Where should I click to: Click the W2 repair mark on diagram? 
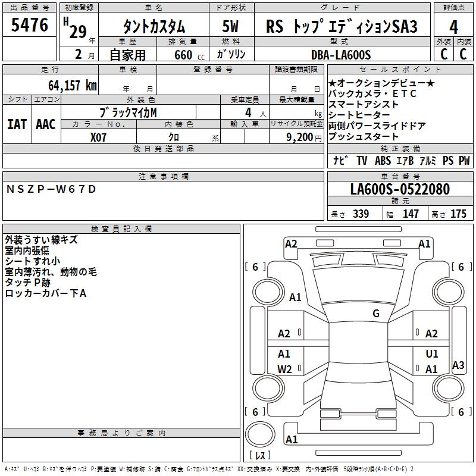(284, 369)
